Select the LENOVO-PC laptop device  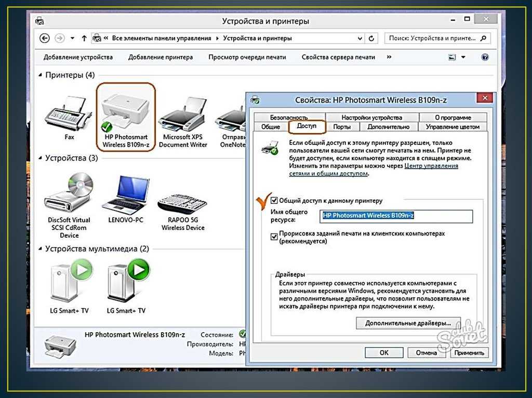click(x=126, y=195)
